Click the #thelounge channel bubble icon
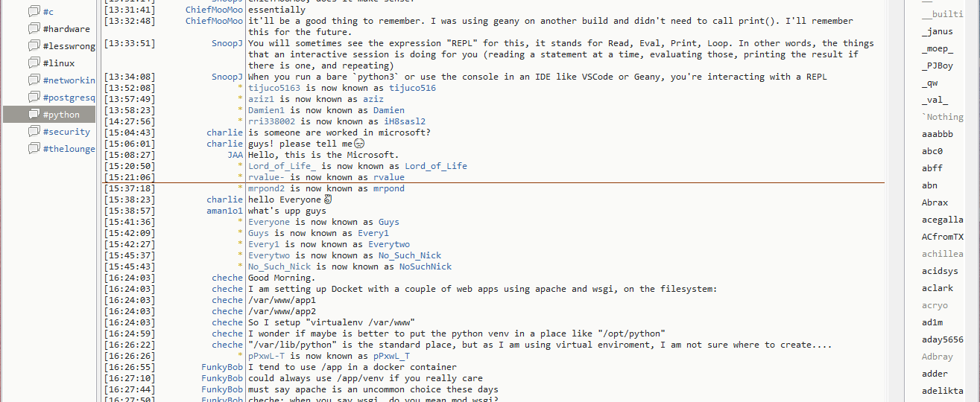The image size is (980, 402). click(34, 149)
